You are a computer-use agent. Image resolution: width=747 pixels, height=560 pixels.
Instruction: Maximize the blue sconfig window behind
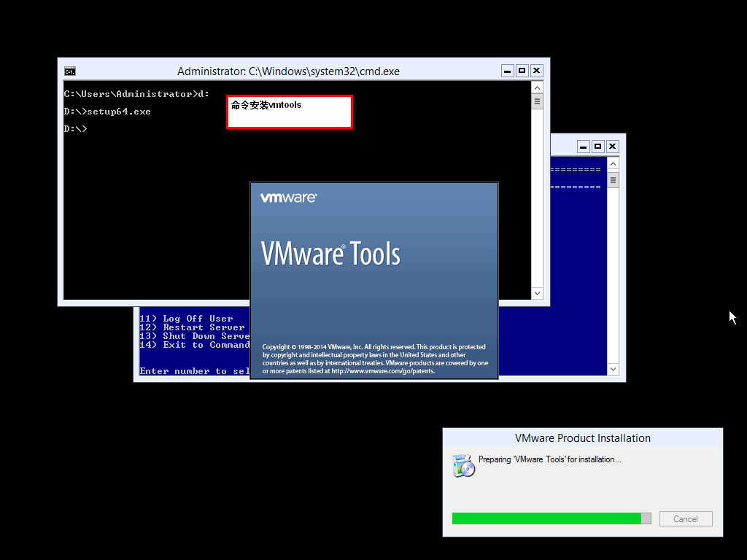(x=598, y=147)
